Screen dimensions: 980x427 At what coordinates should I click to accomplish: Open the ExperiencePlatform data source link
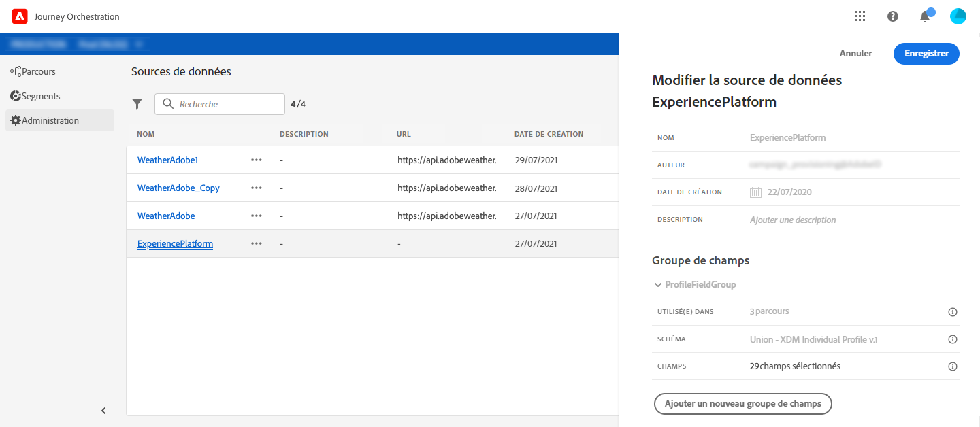[175, 243]
